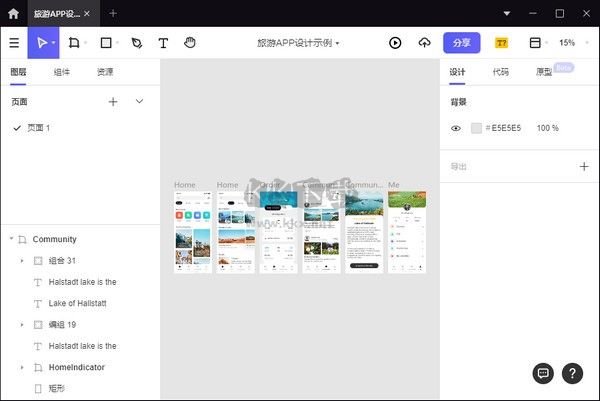Switch to the 组件 tab
Image resolution: width=600 pixels, height=401 pixels.
61,72
